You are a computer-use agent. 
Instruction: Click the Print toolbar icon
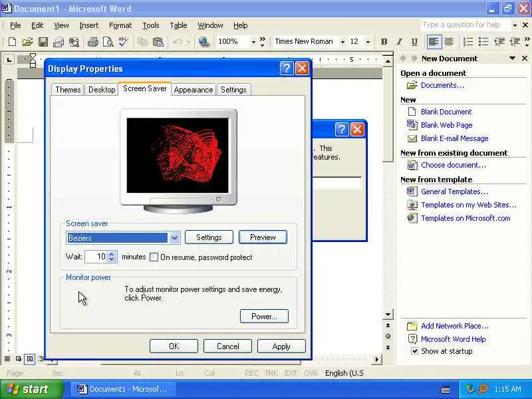tap(92, 42)
